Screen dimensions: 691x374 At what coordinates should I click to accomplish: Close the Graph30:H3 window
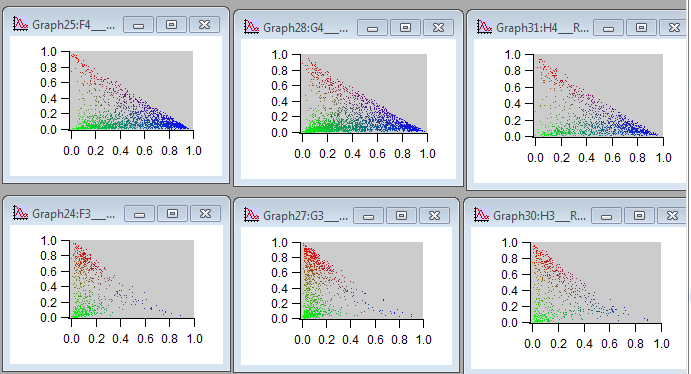(x=672, y=216)
